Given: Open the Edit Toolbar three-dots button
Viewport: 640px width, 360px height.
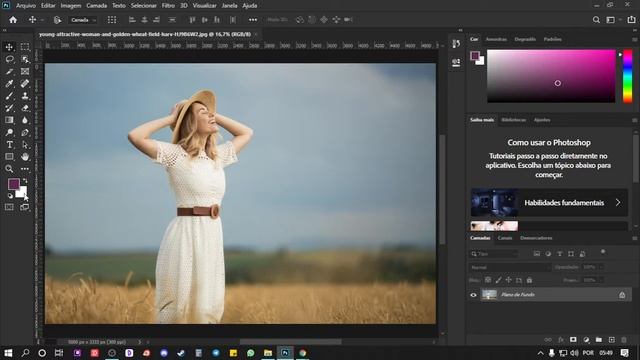Looking at the screenshot, I should coord(25,169).
